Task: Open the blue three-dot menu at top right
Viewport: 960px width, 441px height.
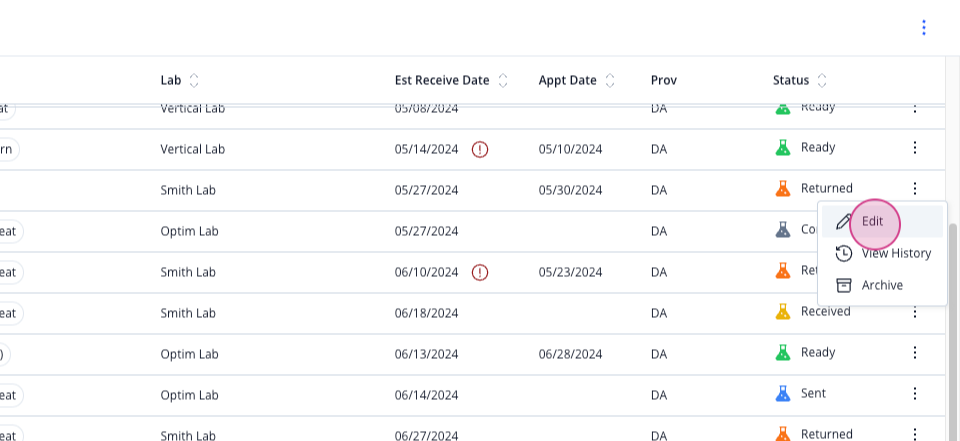Action: pos(923,28)
